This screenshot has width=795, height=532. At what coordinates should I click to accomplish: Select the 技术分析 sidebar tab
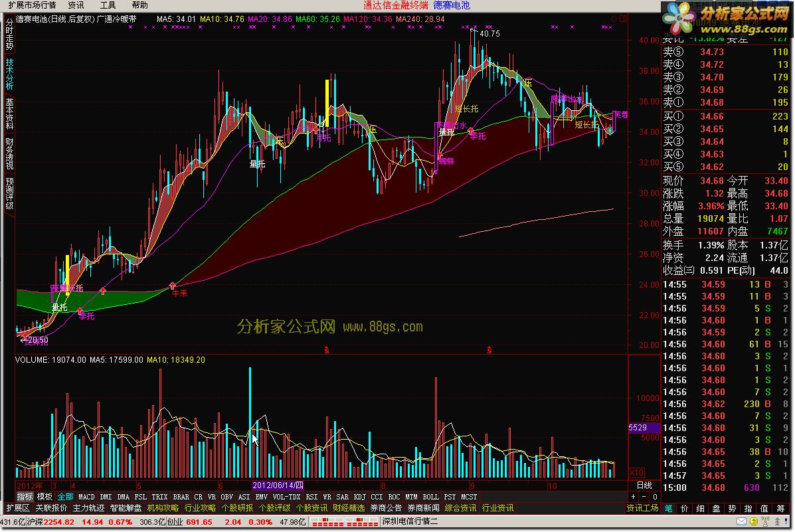coord(9,74)
